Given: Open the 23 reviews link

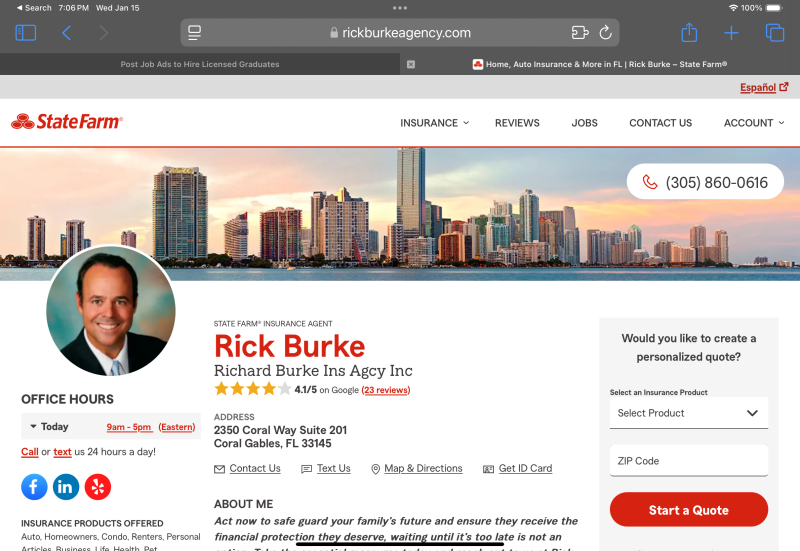Looking at the screenshot, I should [386, 390].
